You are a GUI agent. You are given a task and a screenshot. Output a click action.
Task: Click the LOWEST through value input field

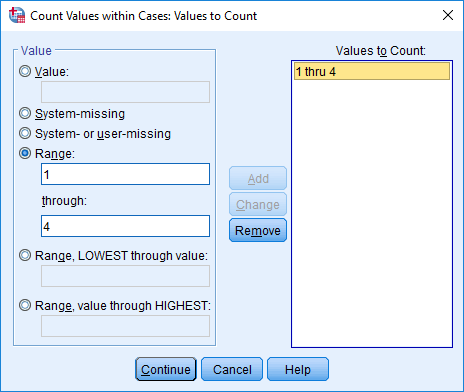[125, 276]
